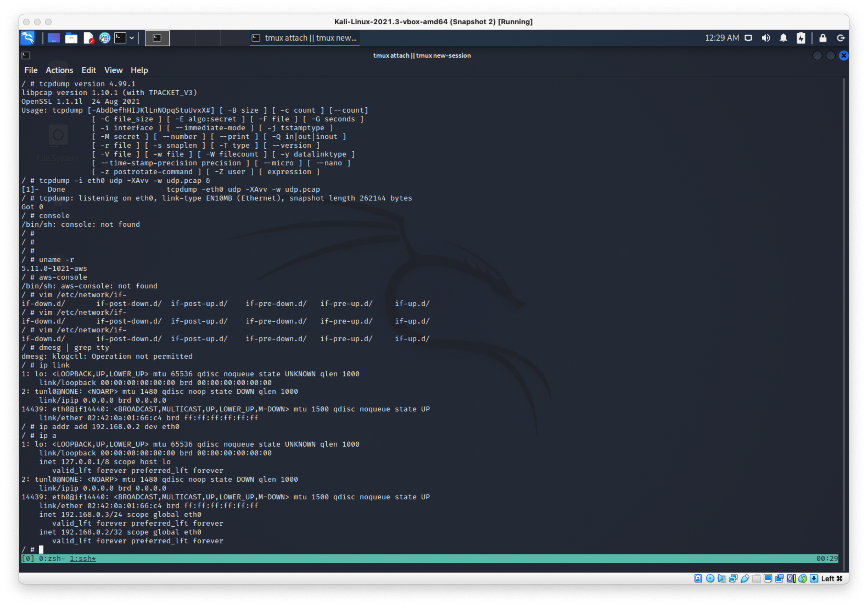Switch to the second workspace
This screenshot has width=868, height=607.
[183, 38]
